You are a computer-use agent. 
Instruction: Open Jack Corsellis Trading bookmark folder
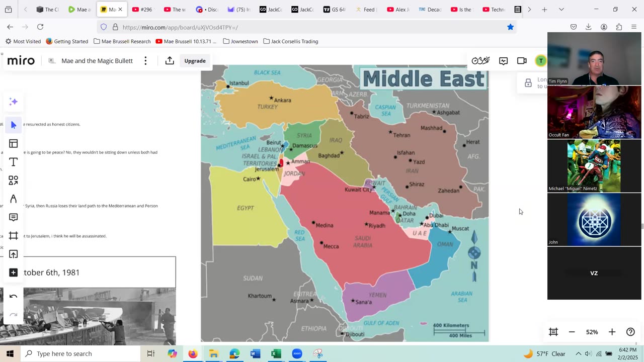[291, 41]
